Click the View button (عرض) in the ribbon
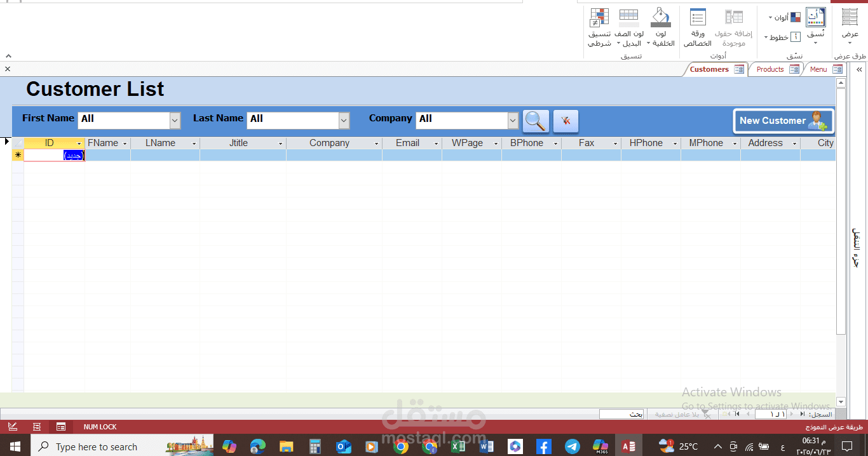This screenshot has height=456, width=868. (850, 27)
